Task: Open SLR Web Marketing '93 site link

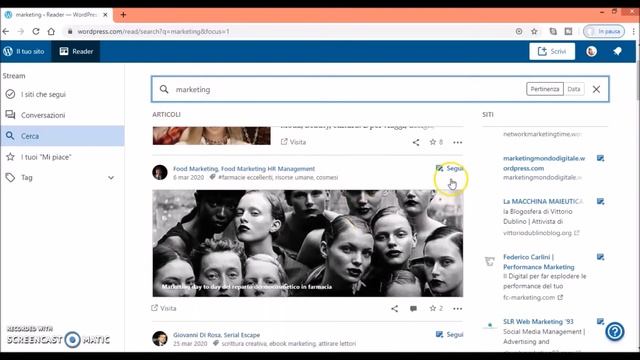Action: 539,322
